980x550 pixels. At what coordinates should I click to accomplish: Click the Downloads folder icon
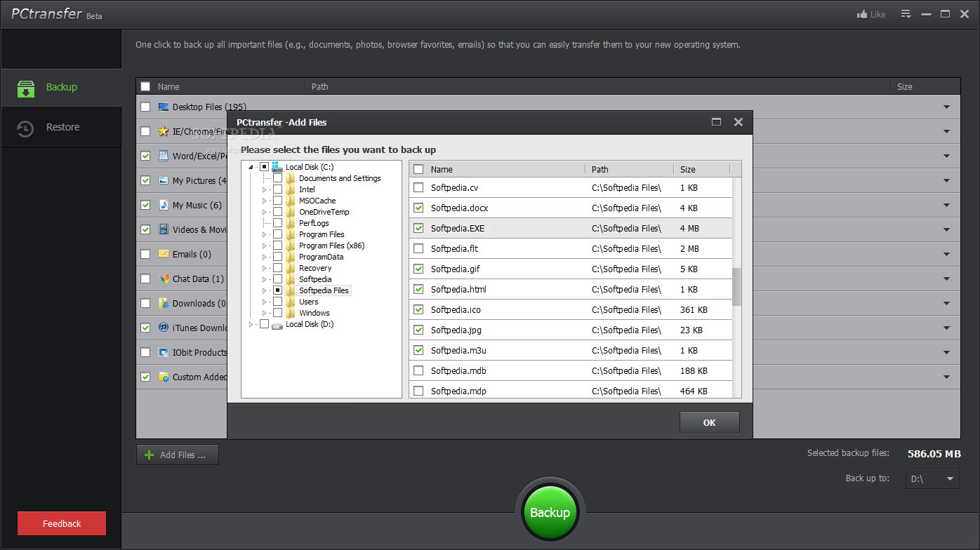164,303
